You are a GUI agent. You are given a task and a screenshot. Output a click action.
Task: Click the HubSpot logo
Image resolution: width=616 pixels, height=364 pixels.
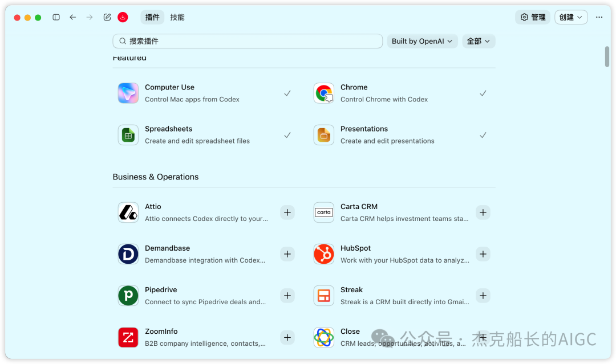tap(324, 254)
